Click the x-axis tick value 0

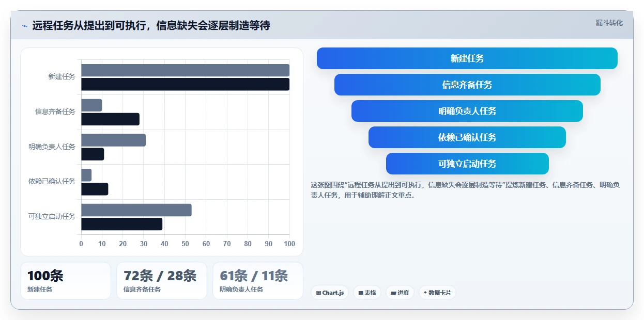81,244
